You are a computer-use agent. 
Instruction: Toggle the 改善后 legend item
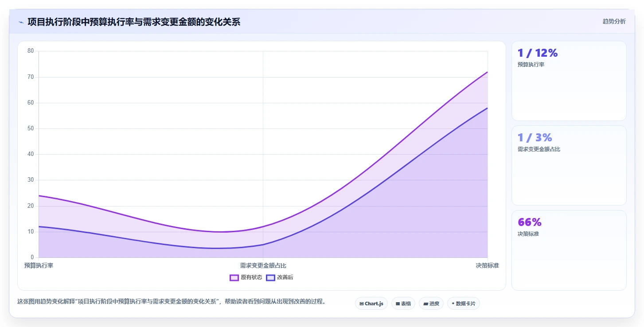(x=280, y=278)
